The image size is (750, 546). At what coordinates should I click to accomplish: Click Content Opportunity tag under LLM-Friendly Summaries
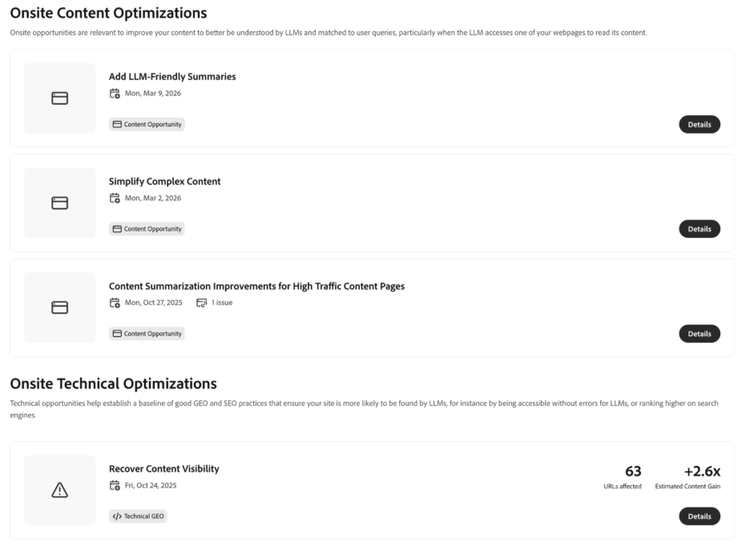(147, 125)
